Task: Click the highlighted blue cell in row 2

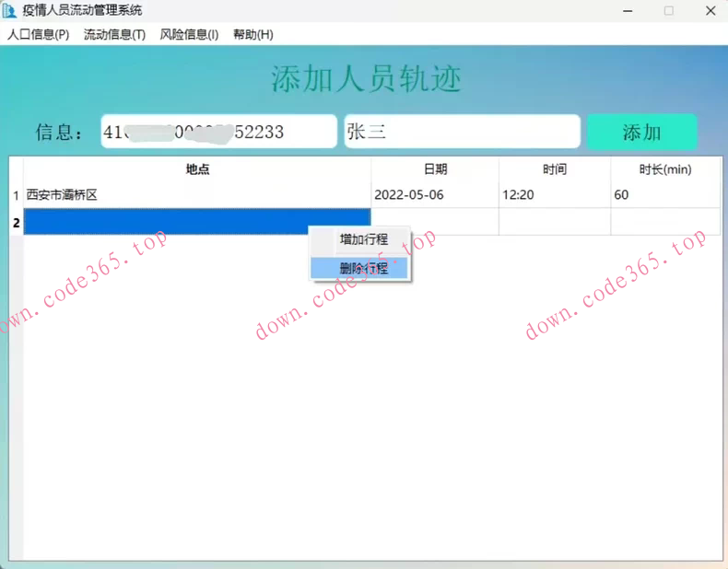Action: point(197,222)
